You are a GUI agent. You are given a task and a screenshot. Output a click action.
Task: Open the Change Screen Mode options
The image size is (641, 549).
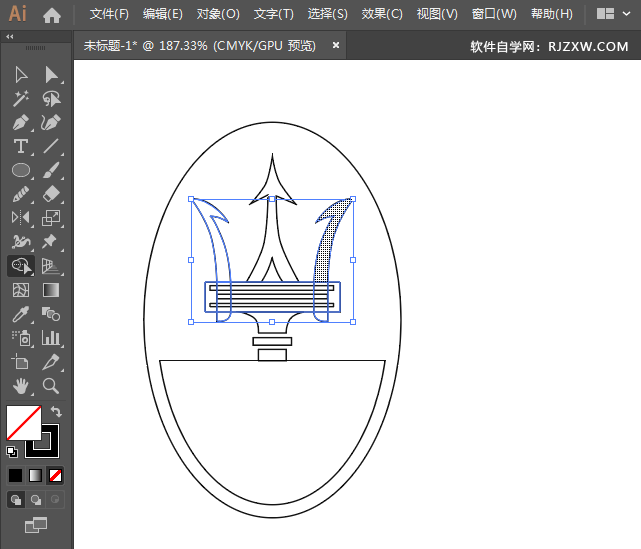point(36,524)
